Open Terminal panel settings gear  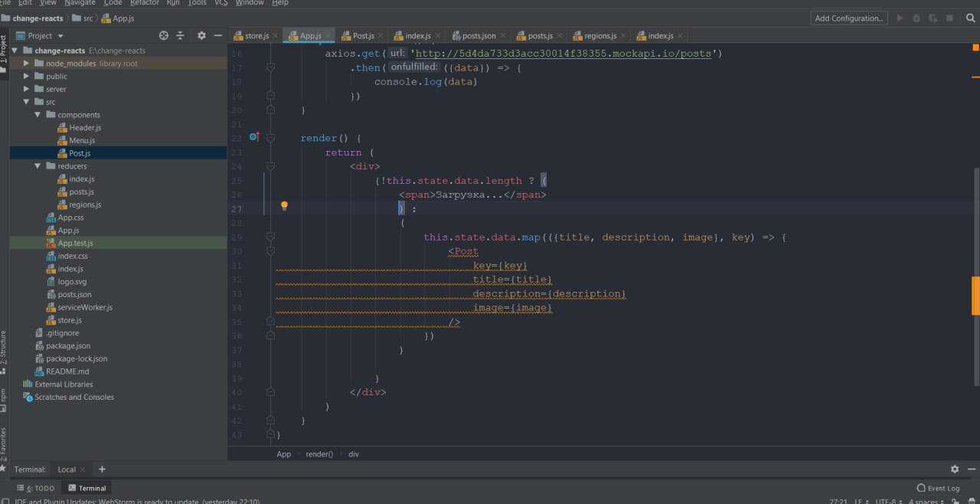click(x=954, y=469)
